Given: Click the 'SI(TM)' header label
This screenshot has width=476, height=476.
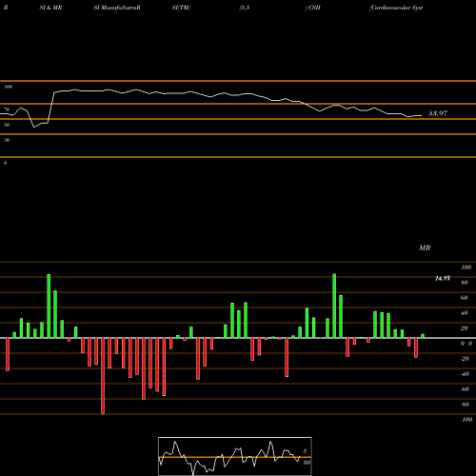Looking at the screenshot, I should click(x=181, y=8).
